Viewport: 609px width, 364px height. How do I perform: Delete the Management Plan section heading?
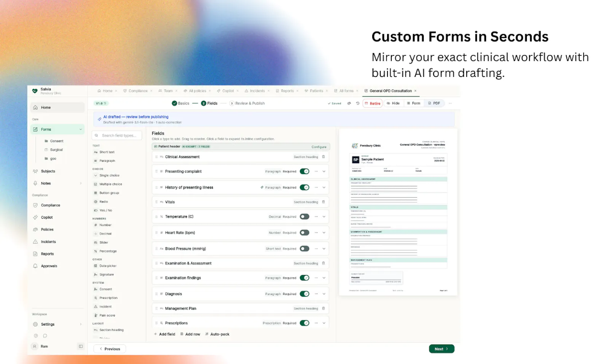coord(324,308)
